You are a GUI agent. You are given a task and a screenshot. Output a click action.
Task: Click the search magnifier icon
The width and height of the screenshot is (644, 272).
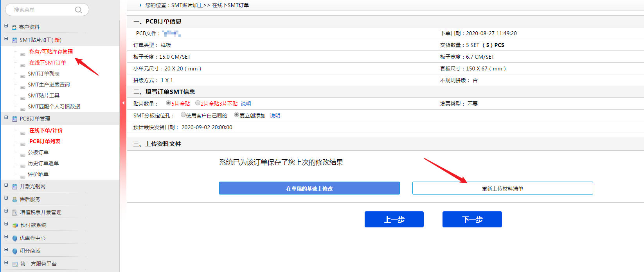78,10
